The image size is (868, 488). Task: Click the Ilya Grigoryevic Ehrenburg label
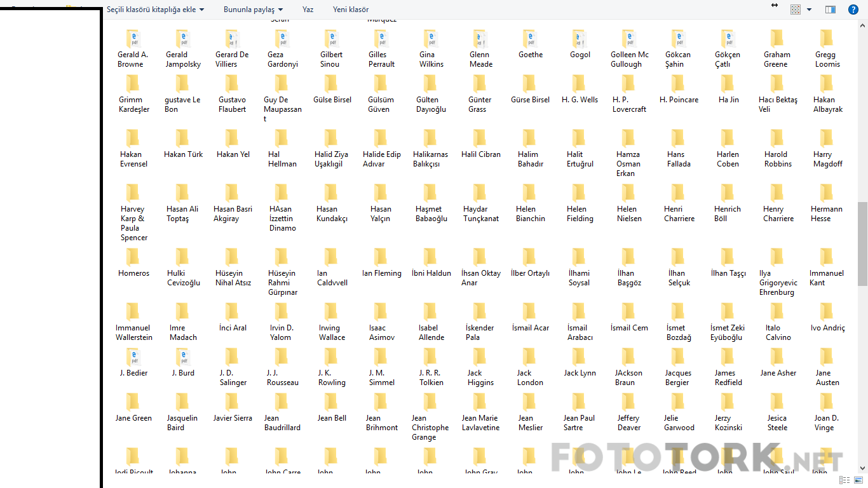[x=778, y=283]
